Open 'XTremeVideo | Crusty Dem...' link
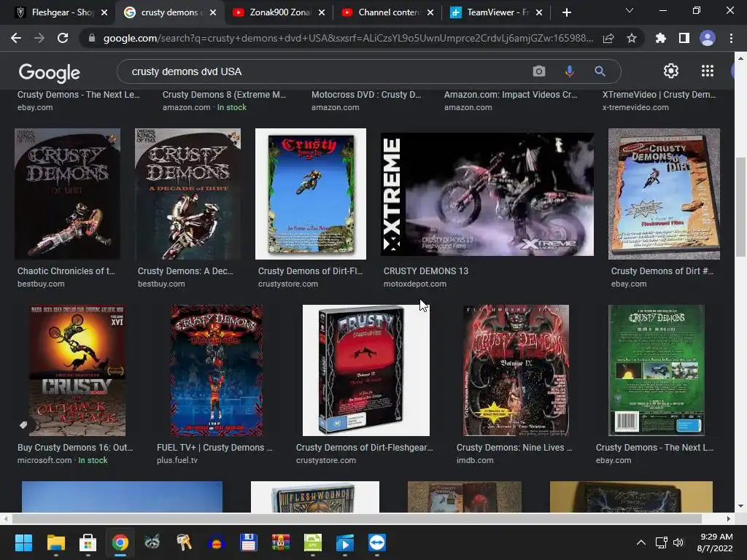747x560 pixels. 659,94
